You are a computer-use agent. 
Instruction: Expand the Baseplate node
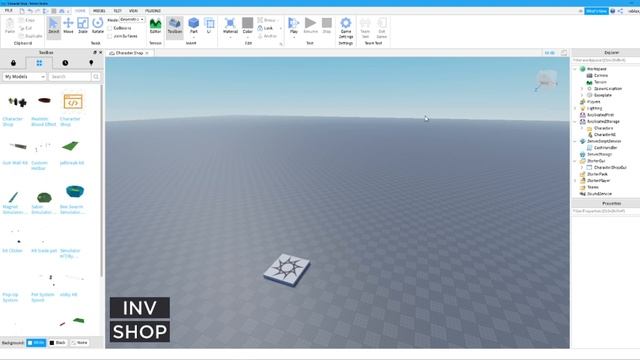[x=582, y=95]
